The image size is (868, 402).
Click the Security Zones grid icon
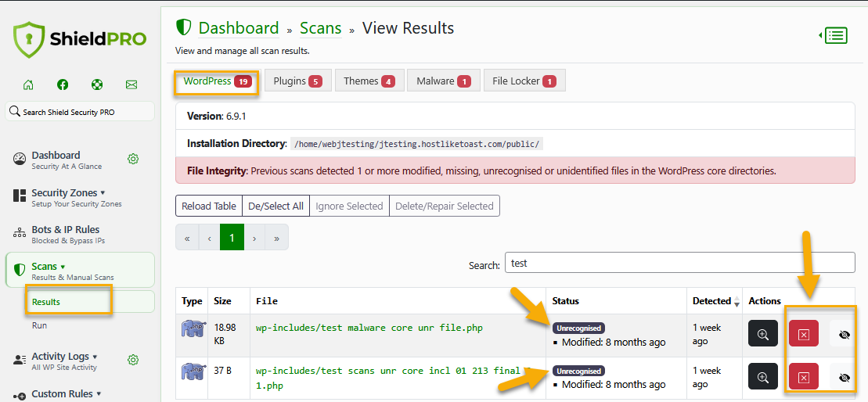point(20,196)
